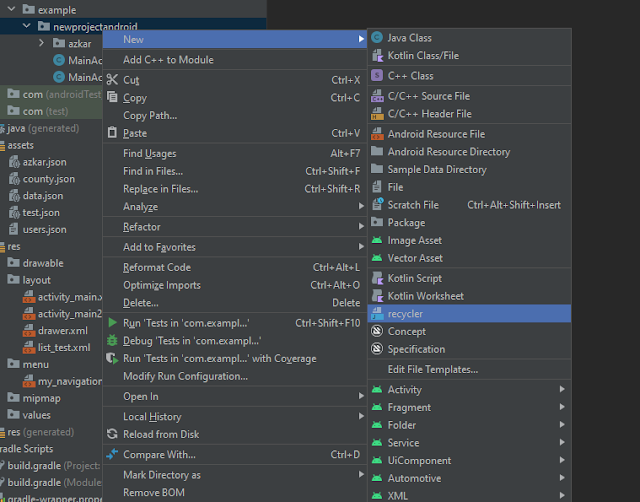Click the Kotlin Script icon
The width and height of the screenshot is (640, 502).
tap(377, 278)
